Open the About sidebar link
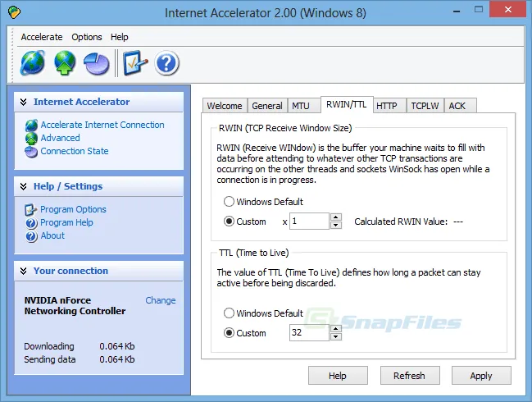The height and width of the screenshot is (402, 532). click(52, 235)
